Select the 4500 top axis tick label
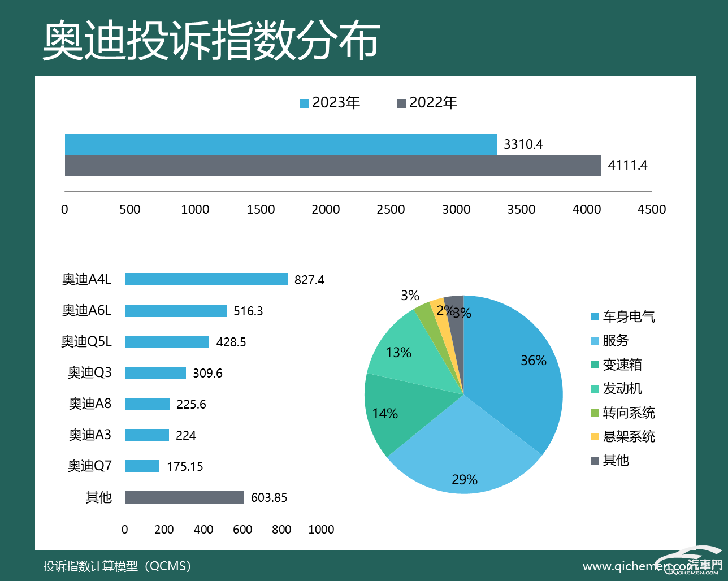728x581 pixels. click(652, 209)
